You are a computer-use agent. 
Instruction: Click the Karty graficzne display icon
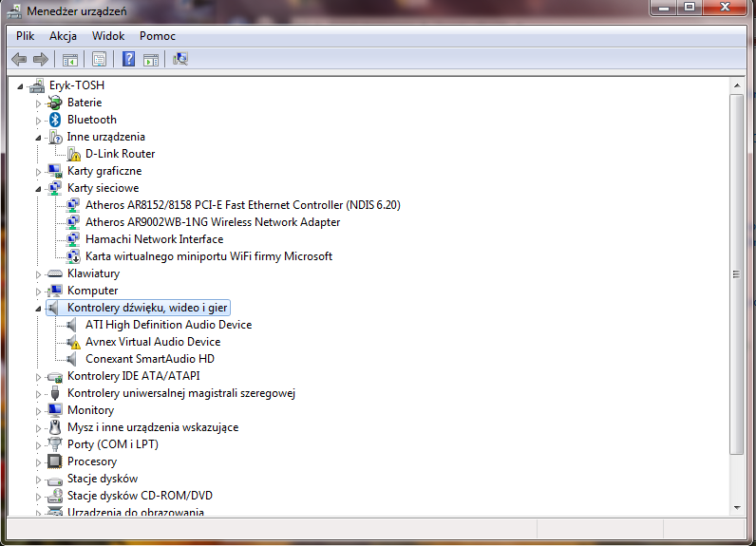pos(55,171)
